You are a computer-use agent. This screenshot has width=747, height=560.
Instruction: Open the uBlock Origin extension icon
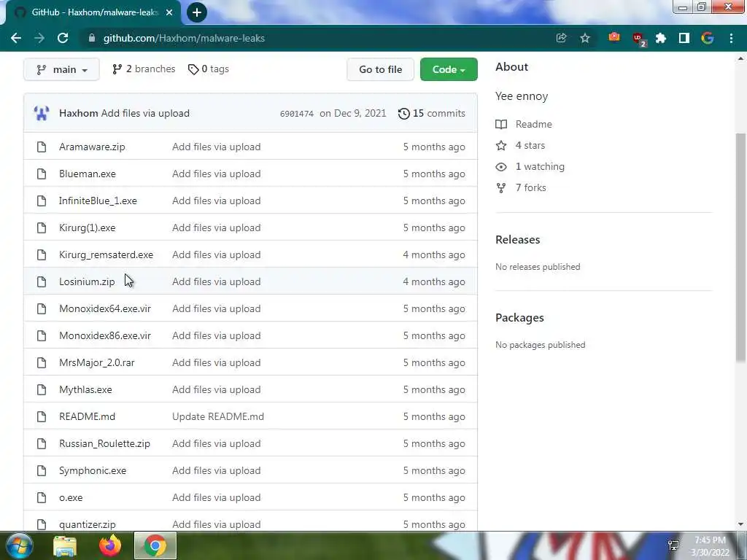(x=638, y=39)
